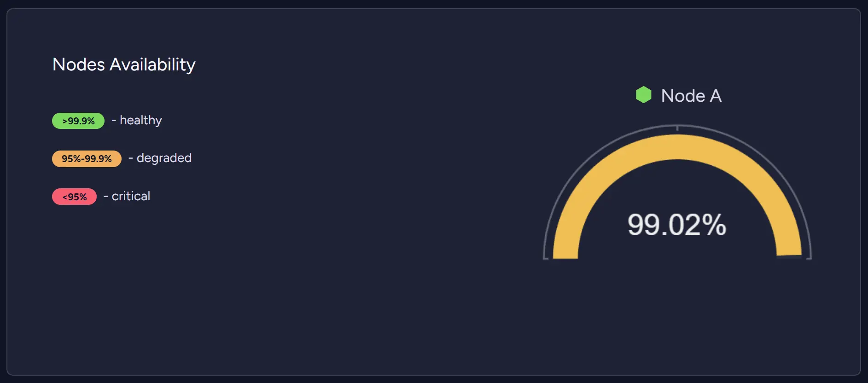Click the word Nodes in the heading
868x383 pixels.
click(x=79, y=64)
